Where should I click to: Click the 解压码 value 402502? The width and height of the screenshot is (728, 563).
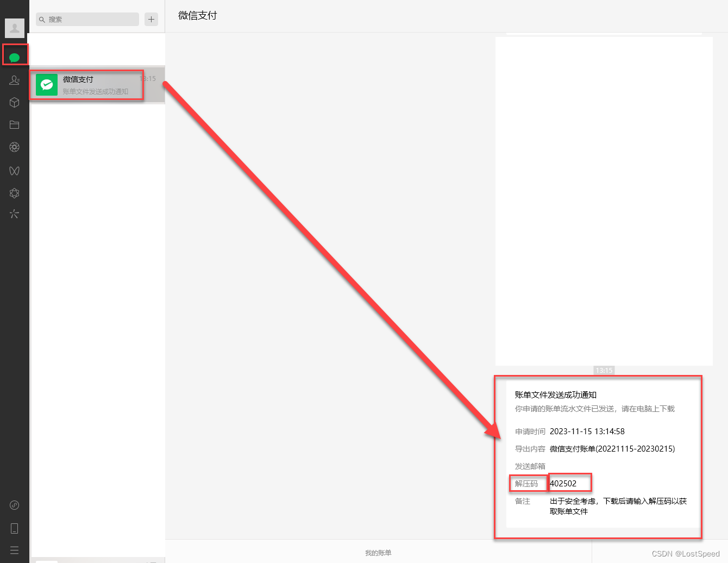[563, 484]
